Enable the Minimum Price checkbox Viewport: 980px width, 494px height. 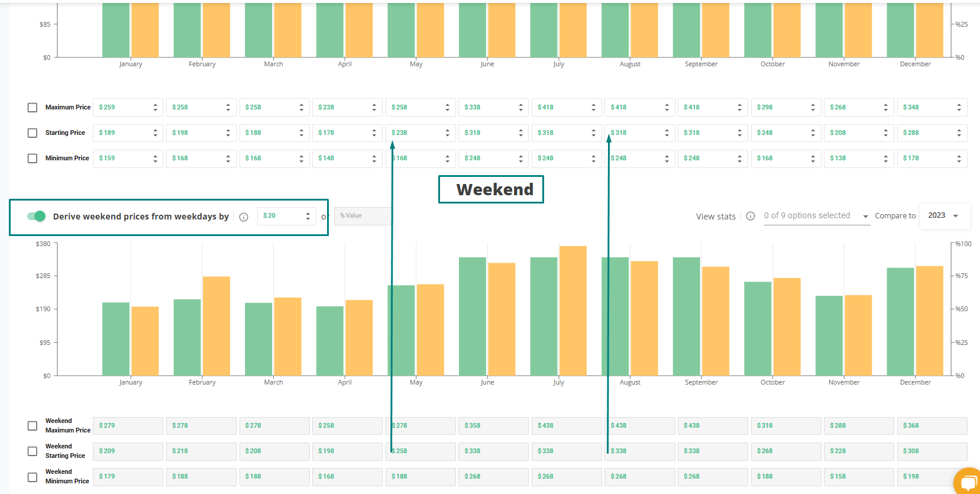point(33,159)
